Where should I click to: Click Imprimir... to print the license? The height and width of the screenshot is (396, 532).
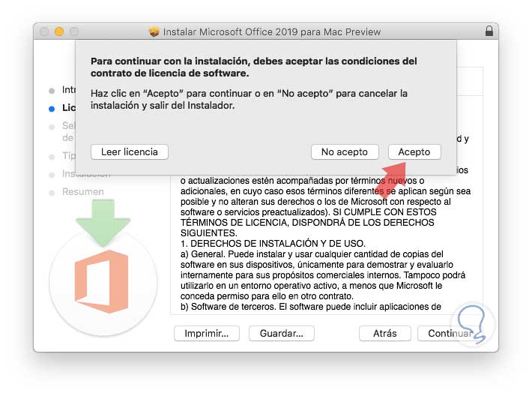tap(206, 333)
